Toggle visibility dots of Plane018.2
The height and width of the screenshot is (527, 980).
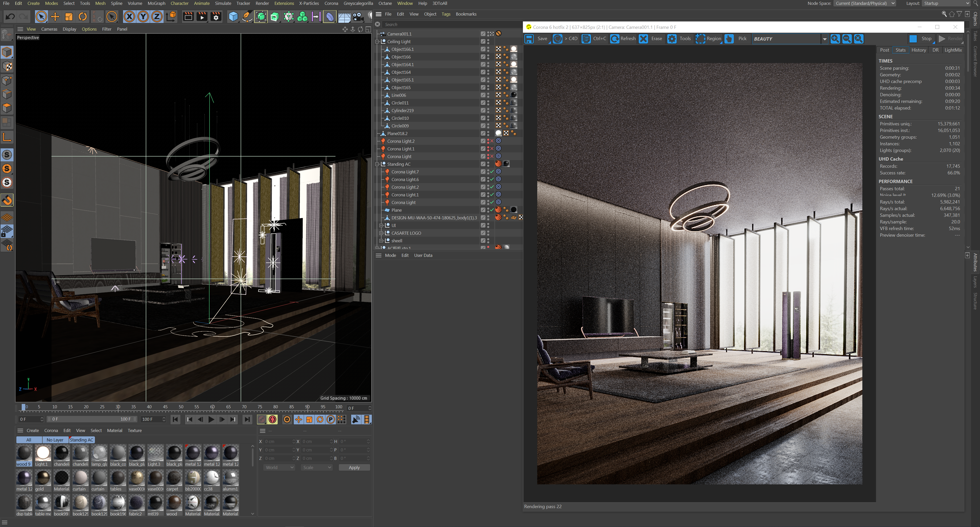pyautogui.click(x=488, y=134)
